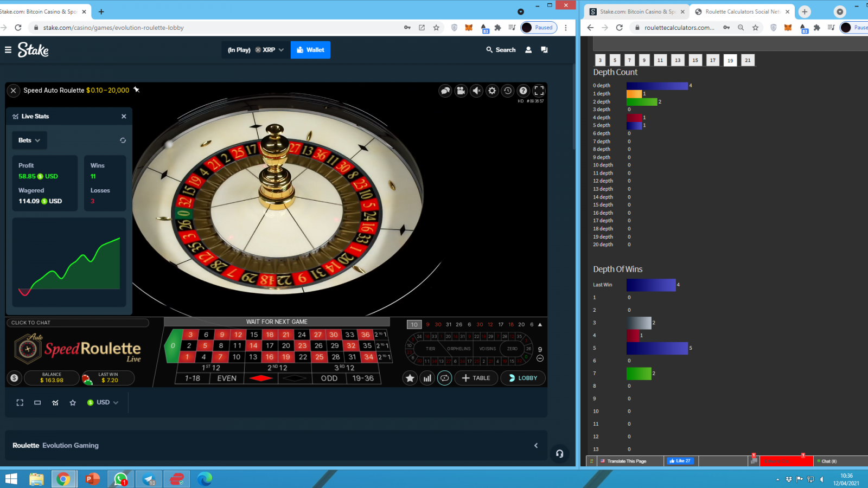868x488 pixels.
Task: Open game help question mark
Action: (524, 91)
